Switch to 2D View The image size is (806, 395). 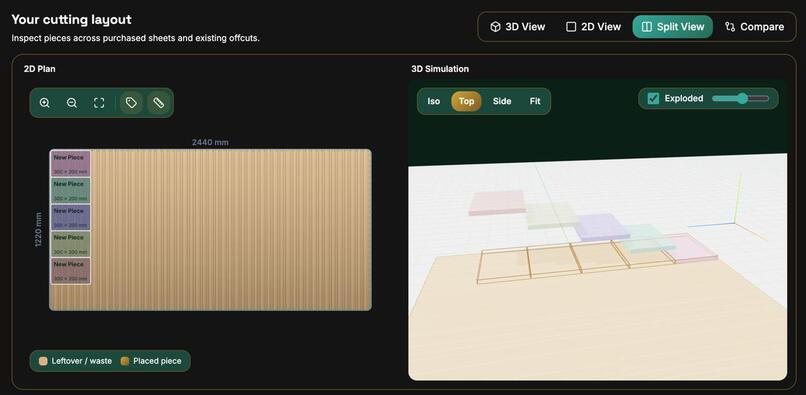click(594, 27)
